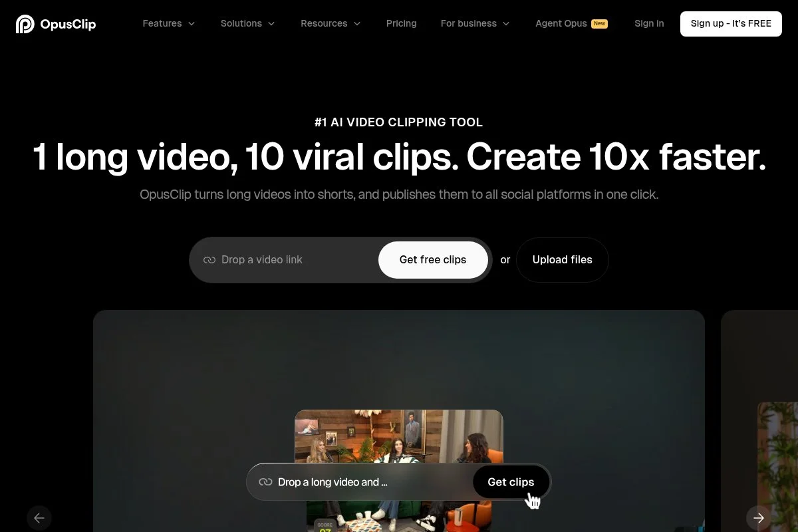
Task: Click the OpusClip logo
Action: (56, 23)
